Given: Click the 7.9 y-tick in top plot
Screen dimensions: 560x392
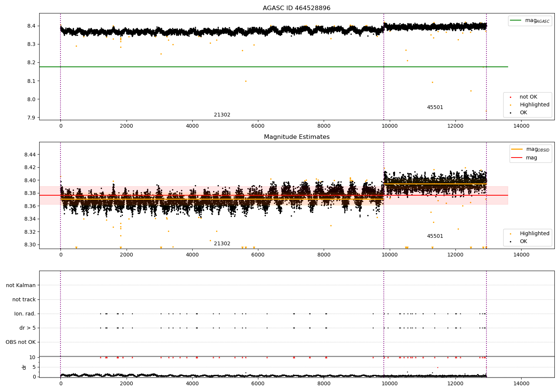Looking at the screenshot, I should click(x=32, y=118).
